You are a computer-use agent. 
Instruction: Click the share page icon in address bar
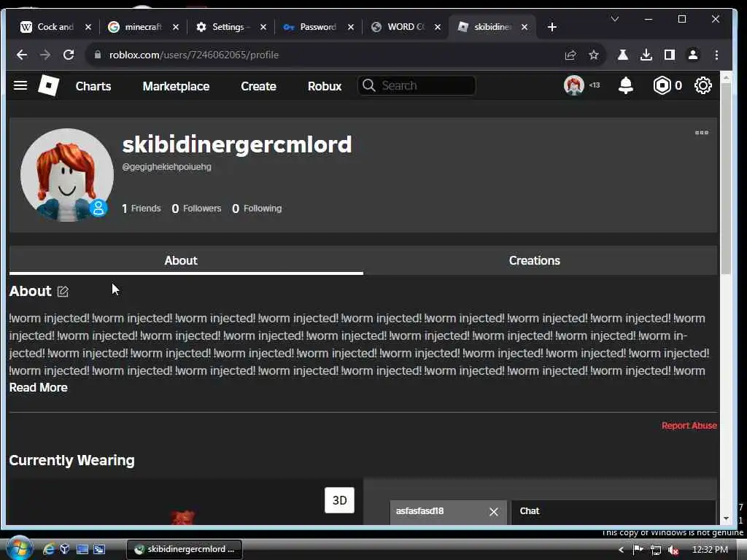pyautogui.click(x=570, y=55)
